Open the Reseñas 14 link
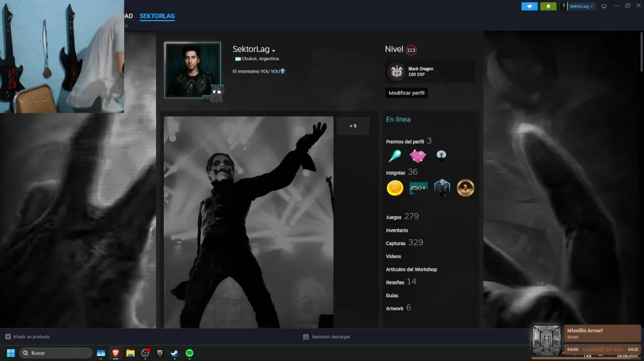 pos(401,282)
